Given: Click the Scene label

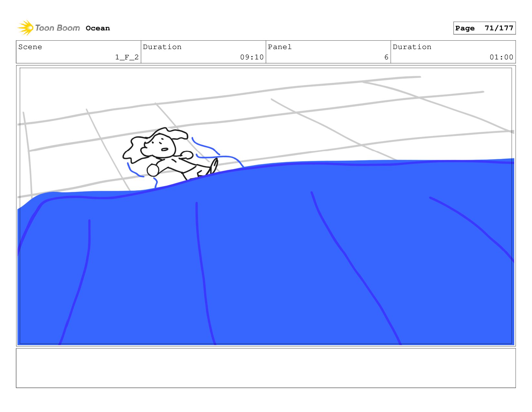Looking at the screenshot, I should 30,47.
